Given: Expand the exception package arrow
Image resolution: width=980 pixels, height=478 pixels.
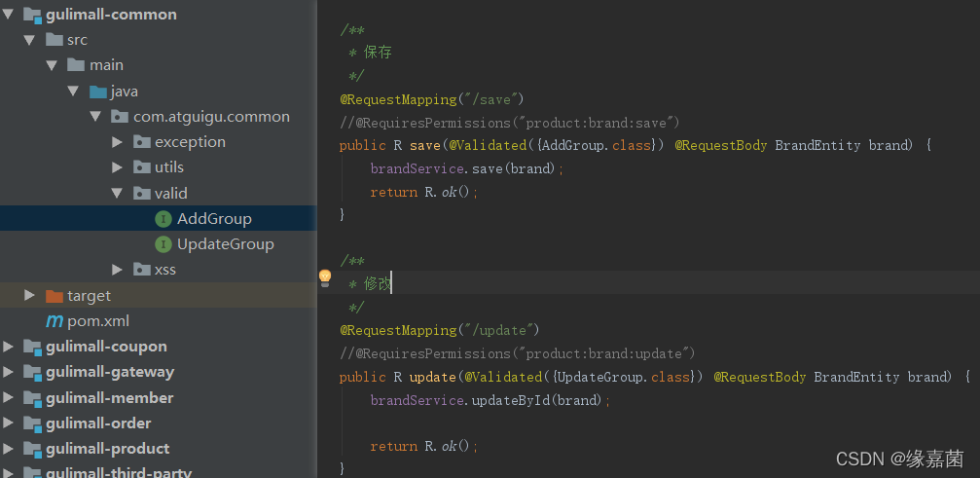Looking at the screenshot, I should 117,142.
